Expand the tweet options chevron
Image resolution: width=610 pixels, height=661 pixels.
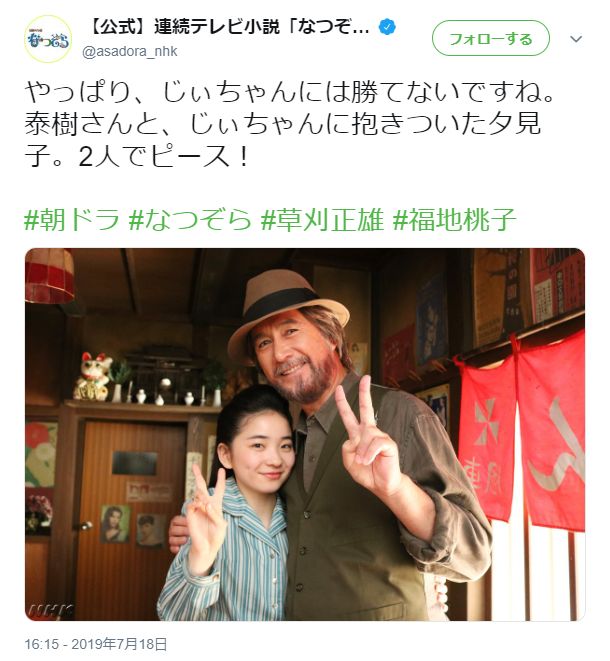[x=576, y=39]
